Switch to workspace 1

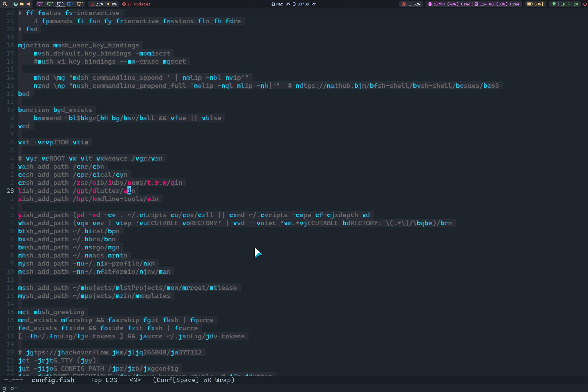pos(40,4)
